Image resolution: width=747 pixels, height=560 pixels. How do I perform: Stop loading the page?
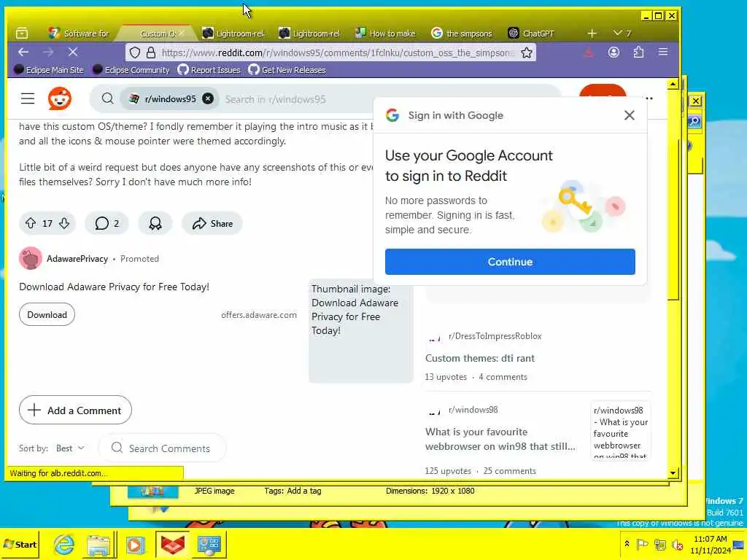(x=73, y=52)
